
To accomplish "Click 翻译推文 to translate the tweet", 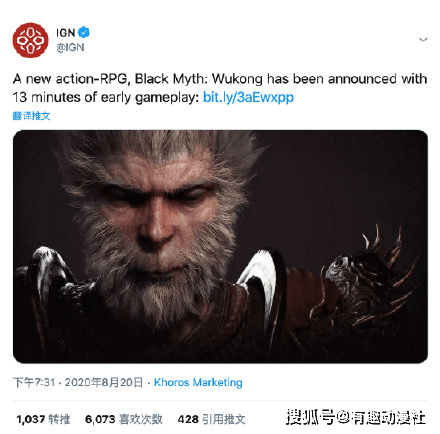I will tap(31, 116).
